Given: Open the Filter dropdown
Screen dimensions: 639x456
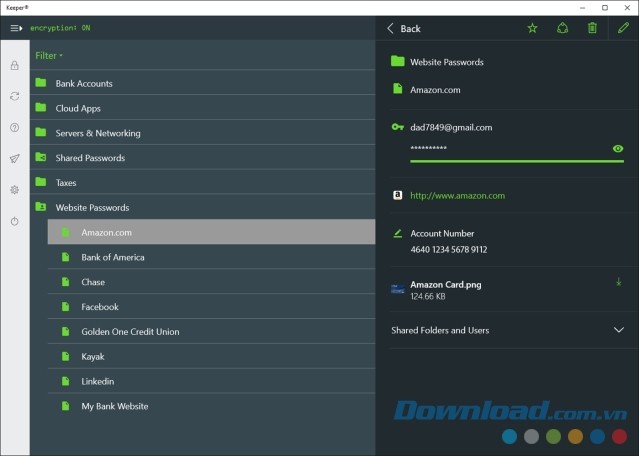Looking at the screenshot, I should [x=49, y=55].
